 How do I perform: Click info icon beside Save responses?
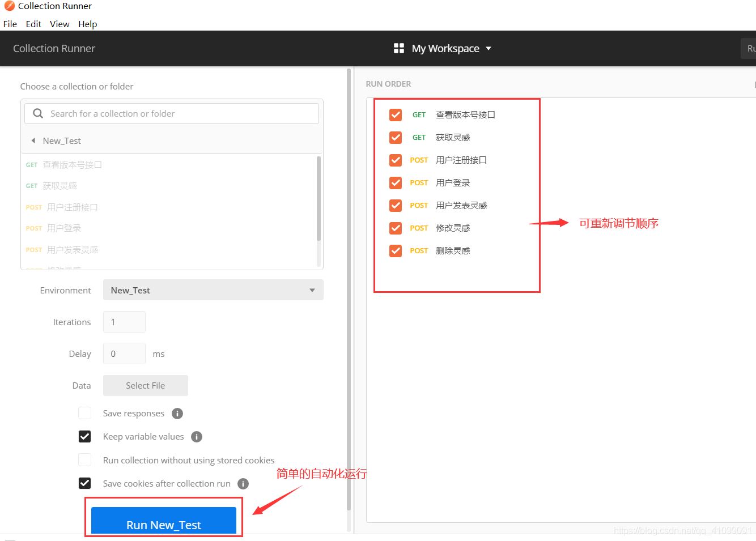(x=177, y=414)
